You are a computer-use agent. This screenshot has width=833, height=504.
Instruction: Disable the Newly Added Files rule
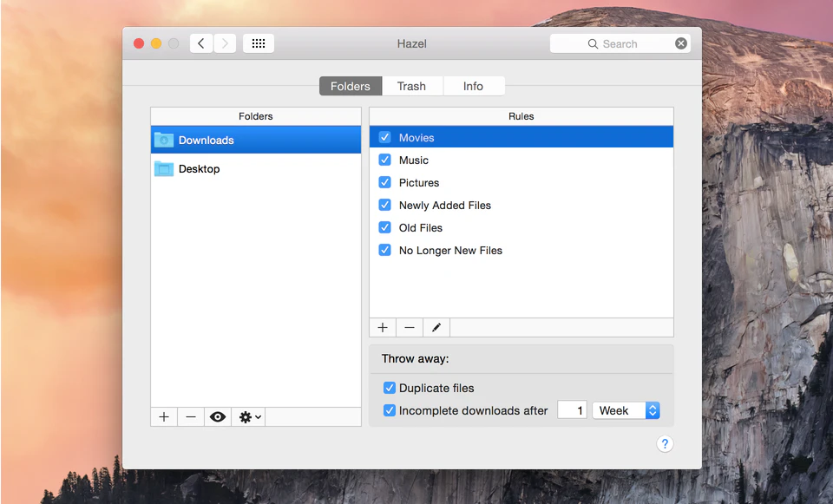(x=384, y=205)
